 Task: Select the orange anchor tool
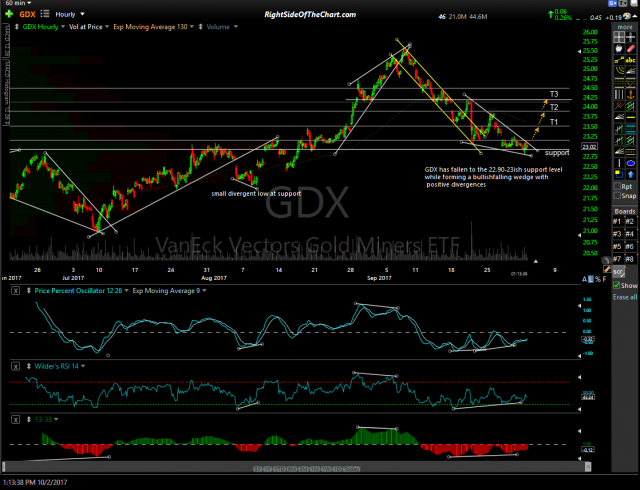631,95
